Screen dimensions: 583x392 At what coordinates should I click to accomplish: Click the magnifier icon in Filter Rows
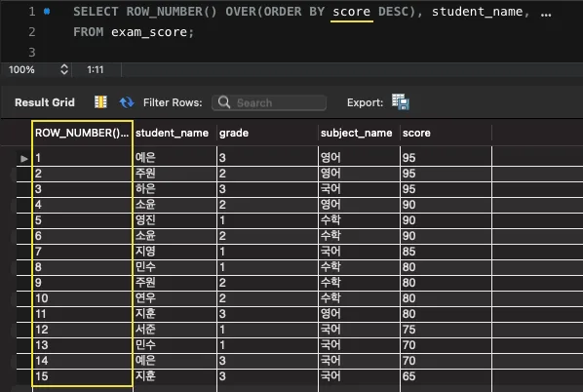coord(224,102)
